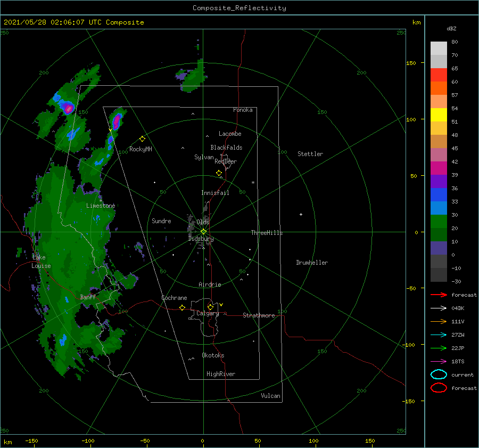The image size is (479, 448).
Task: Pick the bright yellow 54 dBZ swatch
Action: (439, 115)
